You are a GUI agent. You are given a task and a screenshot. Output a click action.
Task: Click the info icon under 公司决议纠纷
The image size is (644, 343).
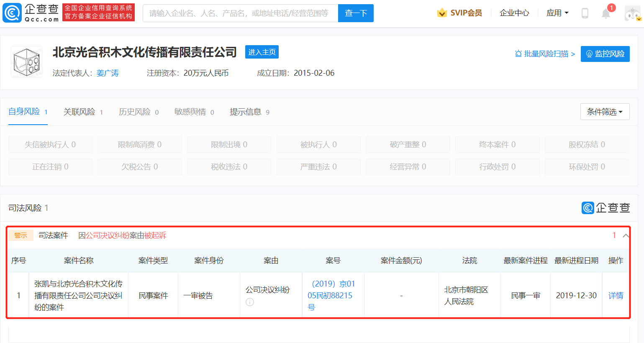[x=250, y=302]
